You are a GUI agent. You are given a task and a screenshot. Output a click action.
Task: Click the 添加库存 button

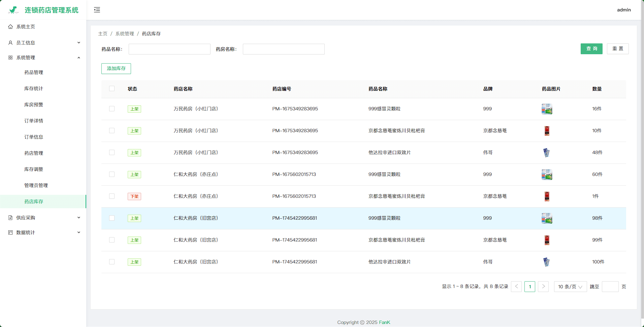tap(116, 69)
